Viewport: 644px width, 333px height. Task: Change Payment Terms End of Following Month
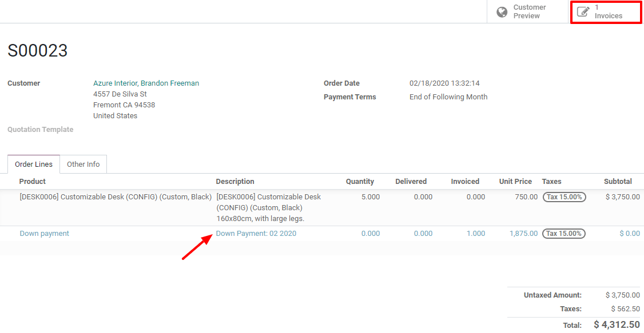click(448, 97)
